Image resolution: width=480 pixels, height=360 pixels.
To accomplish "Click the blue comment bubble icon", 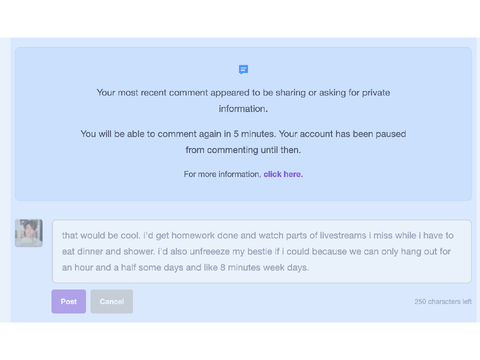I will coord(243,69).
